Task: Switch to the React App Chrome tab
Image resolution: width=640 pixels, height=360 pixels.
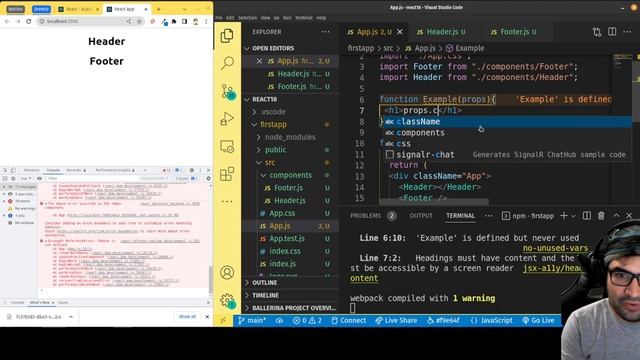Action: tap(124, 9)
